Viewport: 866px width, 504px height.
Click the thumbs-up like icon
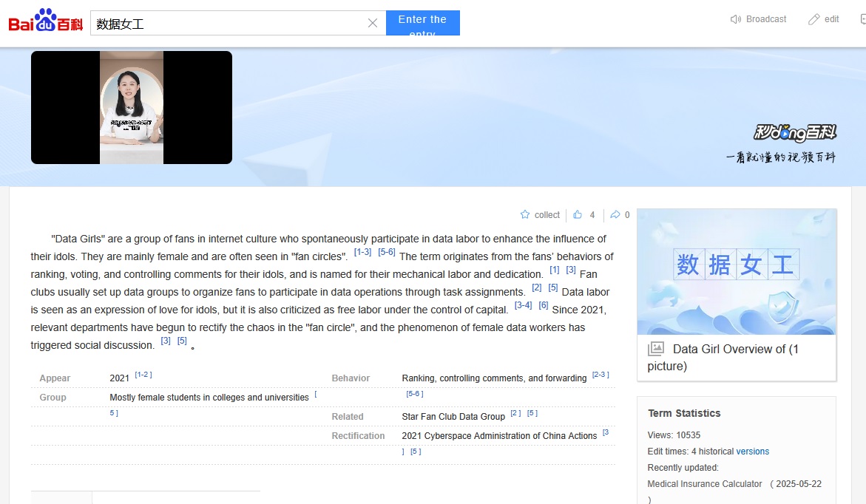click(x=578, y=214)
